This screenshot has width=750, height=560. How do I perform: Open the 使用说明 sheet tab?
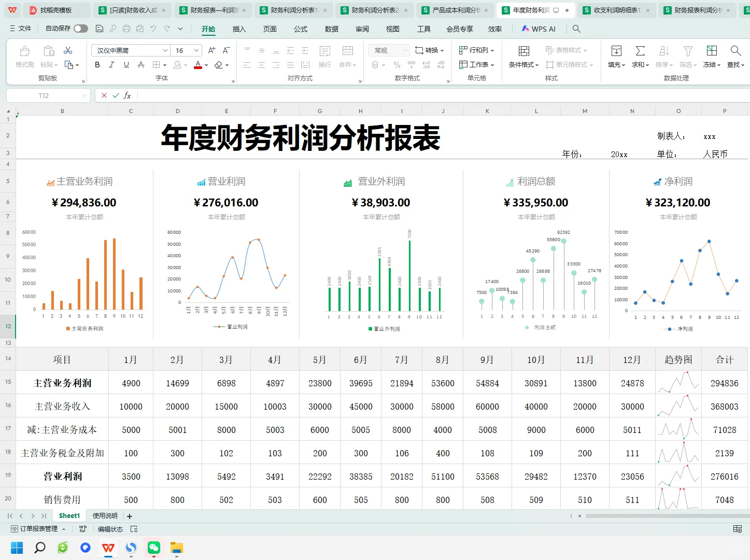click(x=105, y=516)
